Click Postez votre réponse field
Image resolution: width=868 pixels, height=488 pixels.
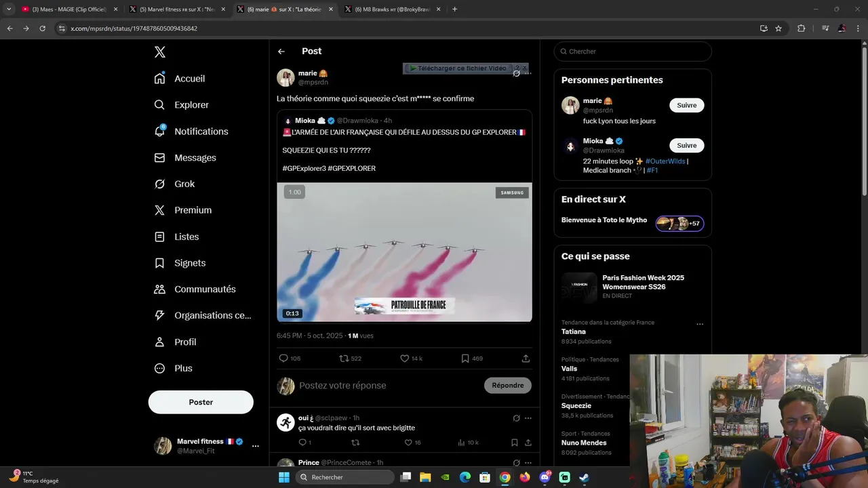click(x=388, y=386)
